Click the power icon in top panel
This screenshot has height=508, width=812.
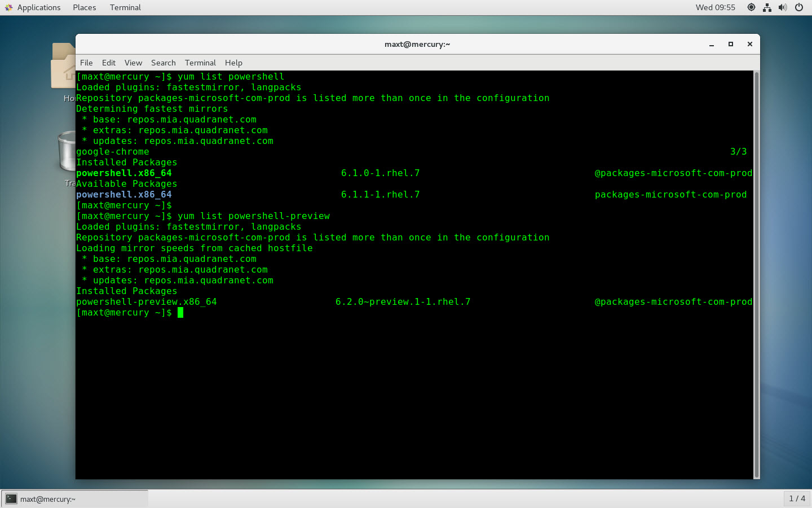click(799, 7)
